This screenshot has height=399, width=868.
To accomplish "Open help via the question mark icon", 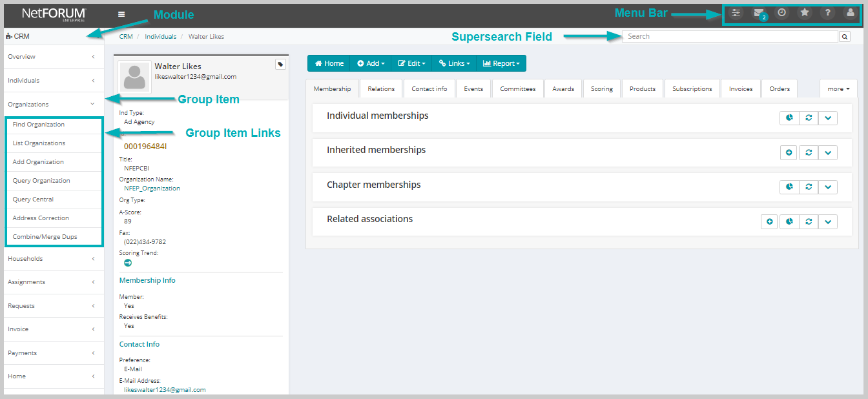I will tap(827, 12).
